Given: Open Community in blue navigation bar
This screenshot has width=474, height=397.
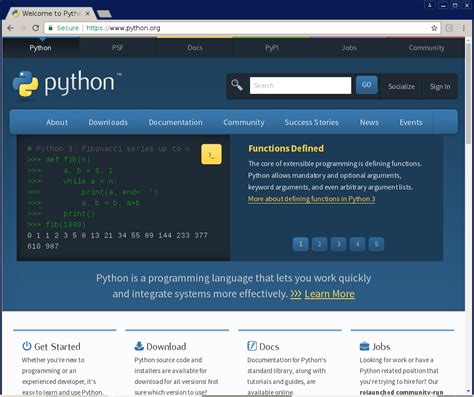Looking at the screenshot, I should click(244, 122).
